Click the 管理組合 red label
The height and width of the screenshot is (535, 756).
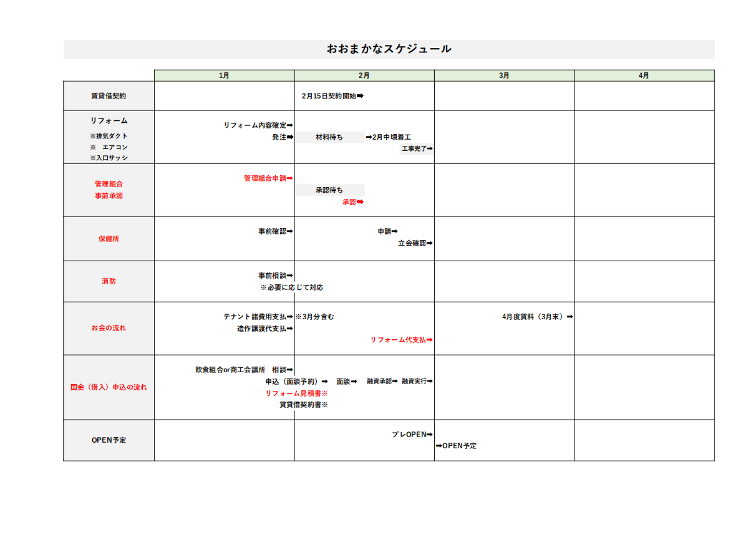(109, 185)
